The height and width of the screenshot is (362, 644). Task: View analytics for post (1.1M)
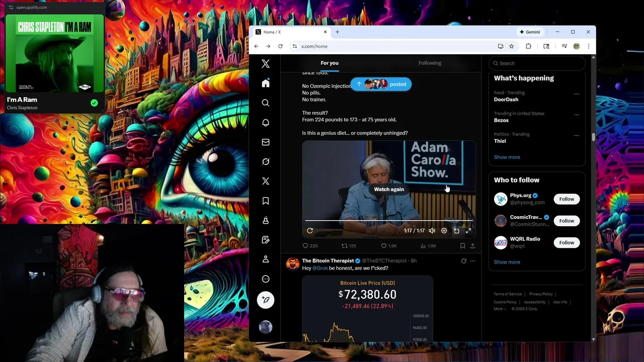tap(428, 246)
